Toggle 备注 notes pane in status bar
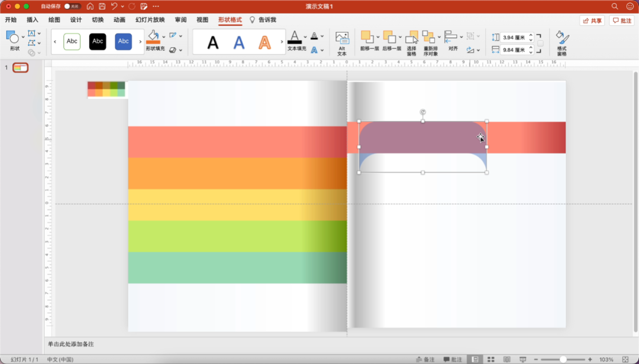 (x=425, y=359)
